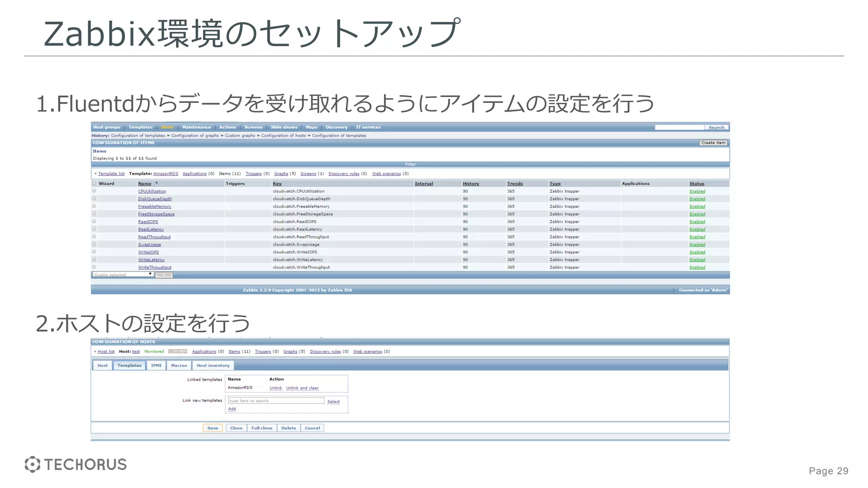Open the DiskQueueDepth item

(x=155, y=199)
